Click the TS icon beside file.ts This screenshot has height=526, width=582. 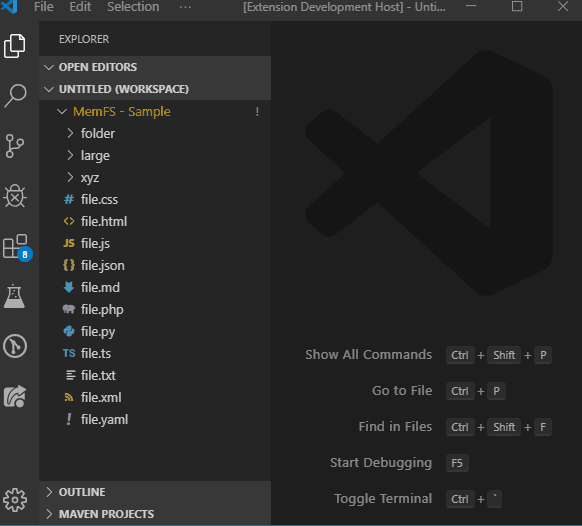point(69,353)
